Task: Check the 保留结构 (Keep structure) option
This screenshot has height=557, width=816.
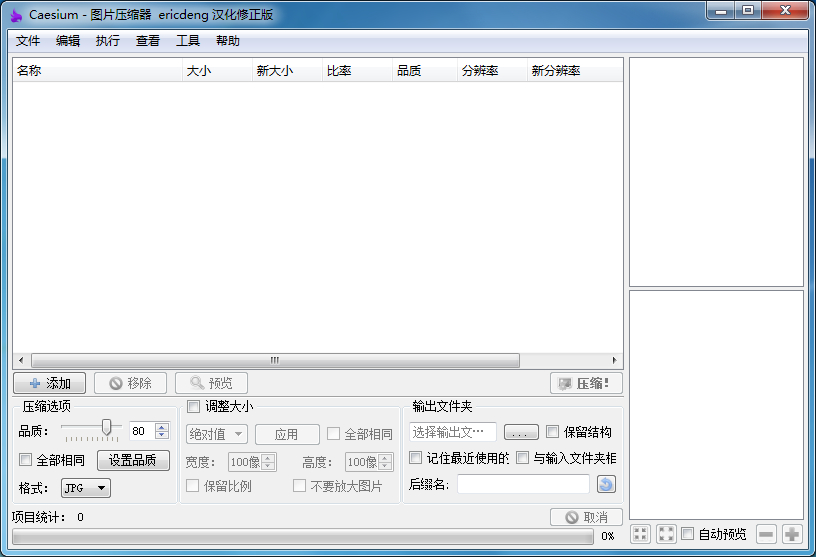Action: pos(553,432)
